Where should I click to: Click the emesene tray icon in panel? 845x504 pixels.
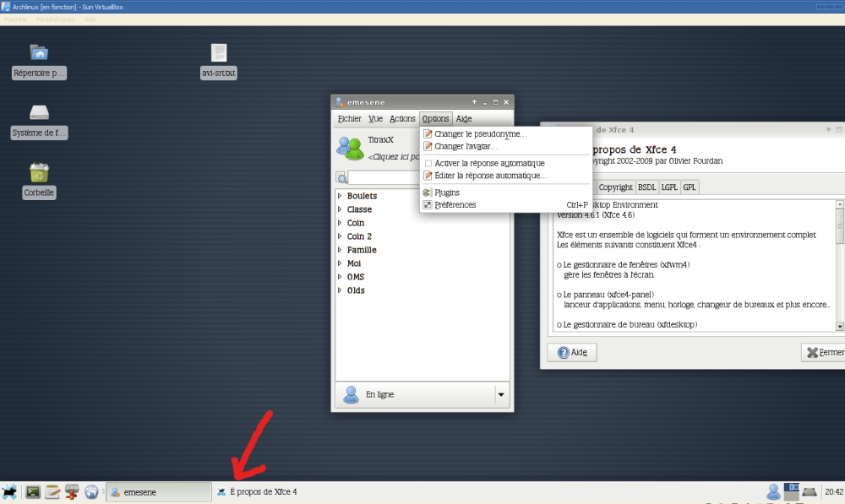(772, 491)
